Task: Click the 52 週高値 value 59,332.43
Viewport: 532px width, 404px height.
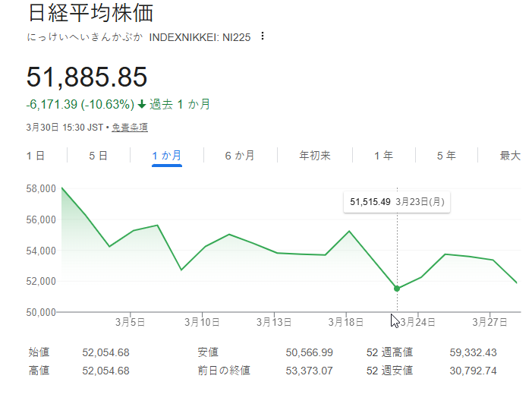Action: coord(474,352)
